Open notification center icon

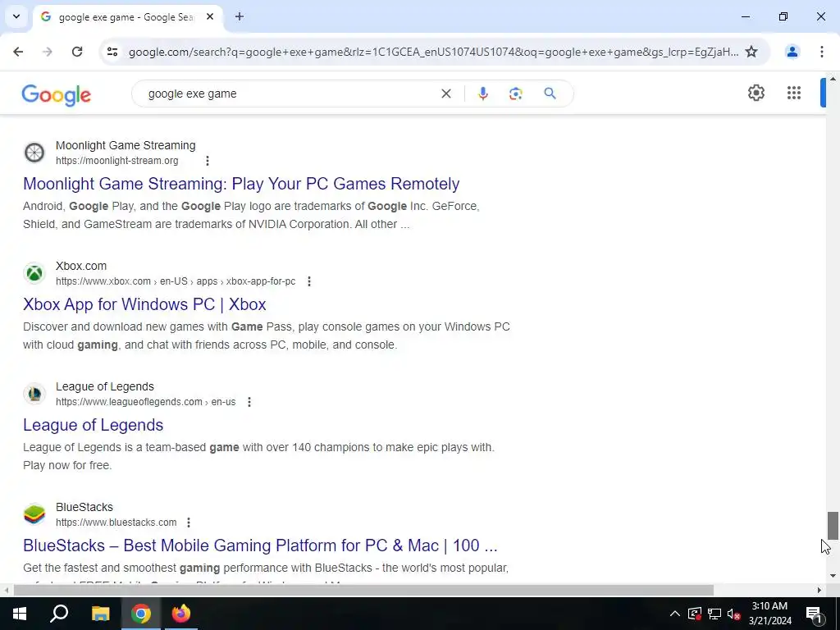click(x=814, y=614)
